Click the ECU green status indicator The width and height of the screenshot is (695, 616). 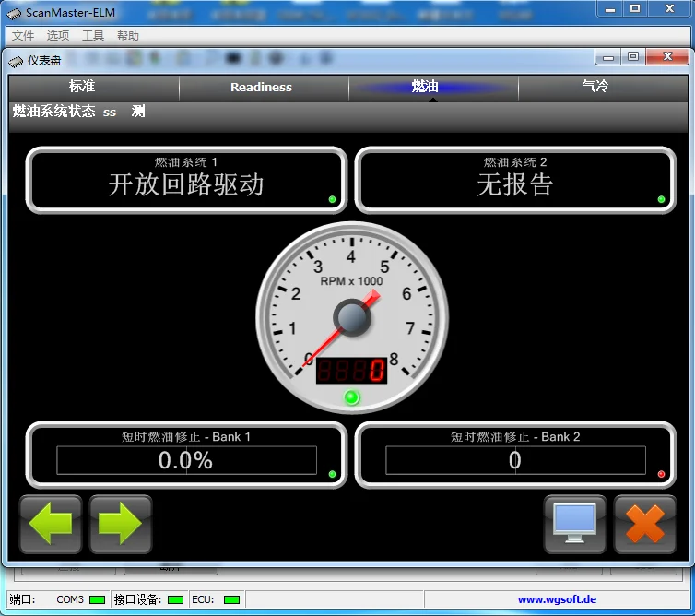(231, 600)
